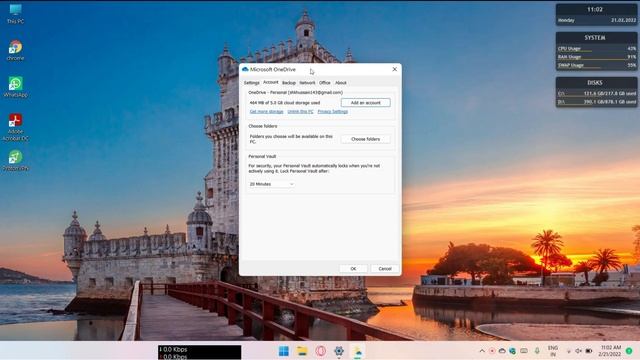Open the Opera browser taskbar icon
The width and height of the screenshot is (640, 360).
point(320,351)
